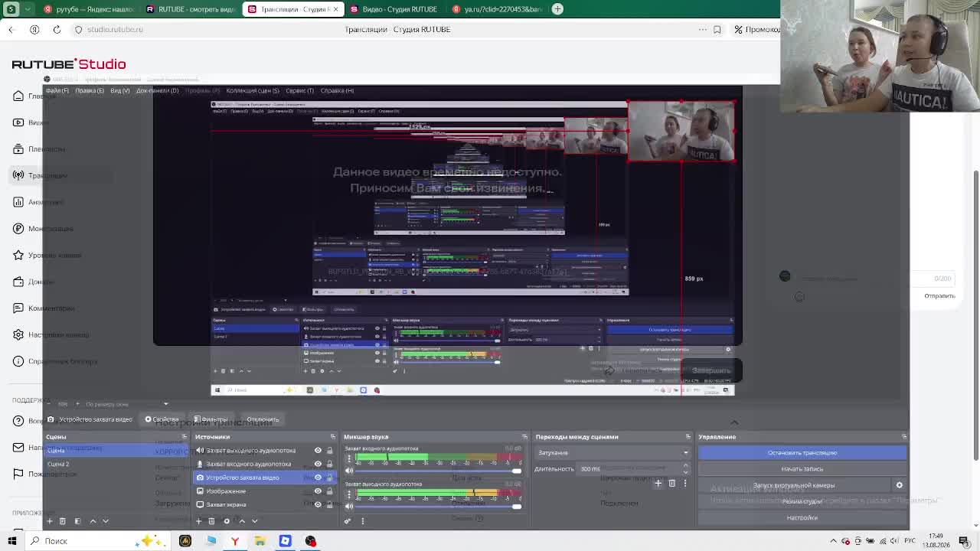Open options menu for input audio channel
The image size is (980, 551).
pos(349,458)
